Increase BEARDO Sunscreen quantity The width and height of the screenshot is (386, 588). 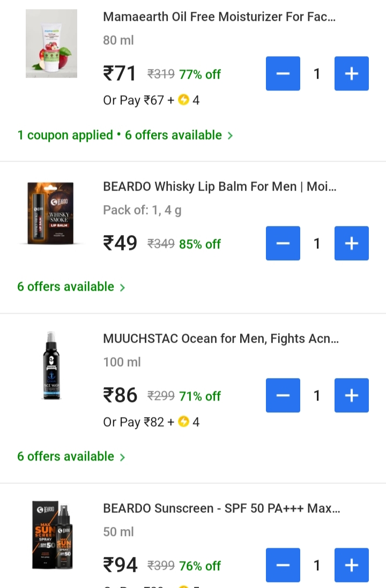(x=351, y=564)
